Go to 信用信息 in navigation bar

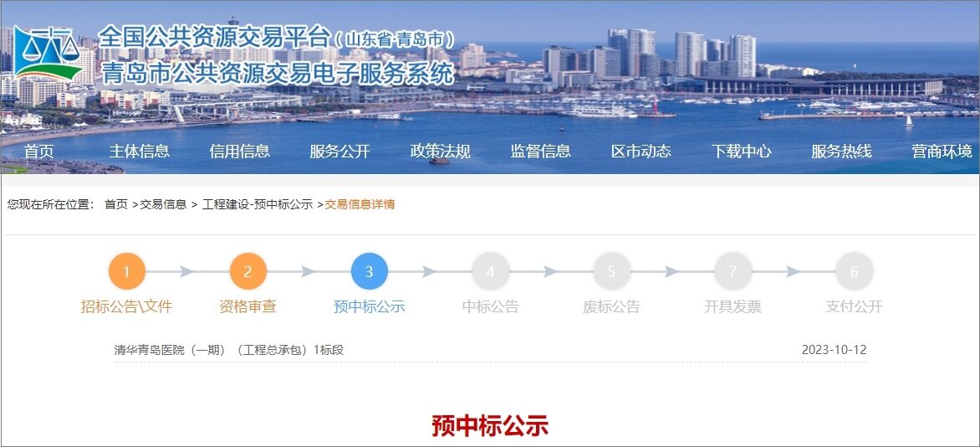(239, 152)
